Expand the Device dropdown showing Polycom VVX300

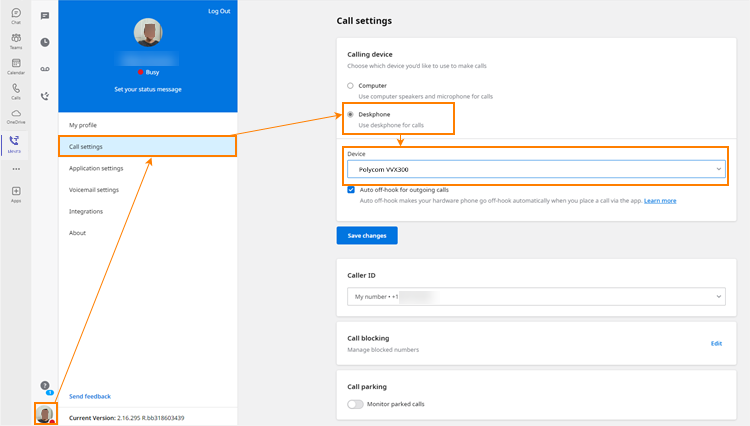(536, 169)
